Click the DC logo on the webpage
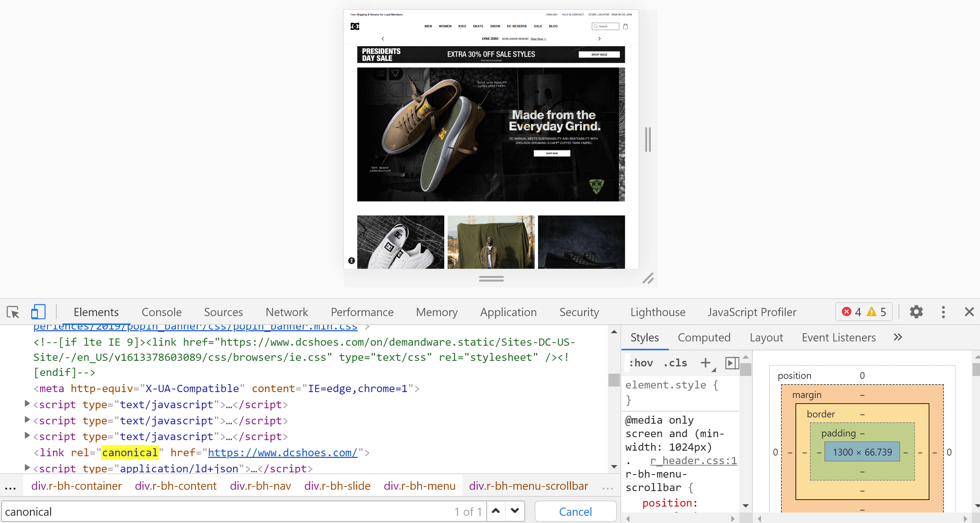Screen dimensions: 980x523 tap(355, 26)
